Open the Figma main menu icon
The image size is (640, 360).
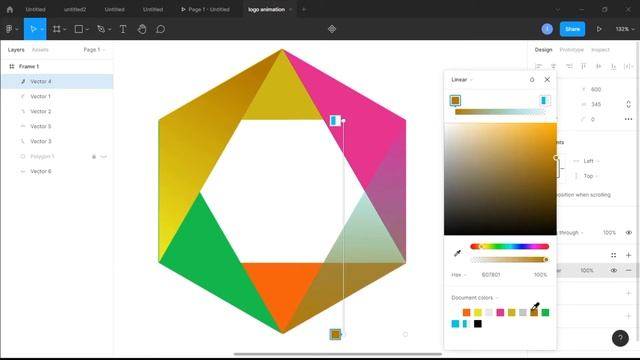tap(9, 29)
